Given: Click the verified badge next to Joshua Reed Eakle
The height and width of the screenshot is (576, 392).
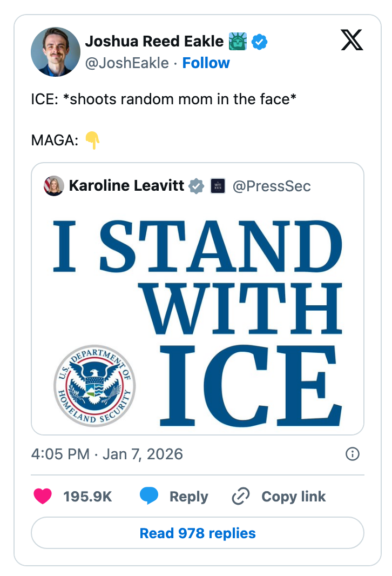Looking at the screenshot, I should tap(260, 41).
